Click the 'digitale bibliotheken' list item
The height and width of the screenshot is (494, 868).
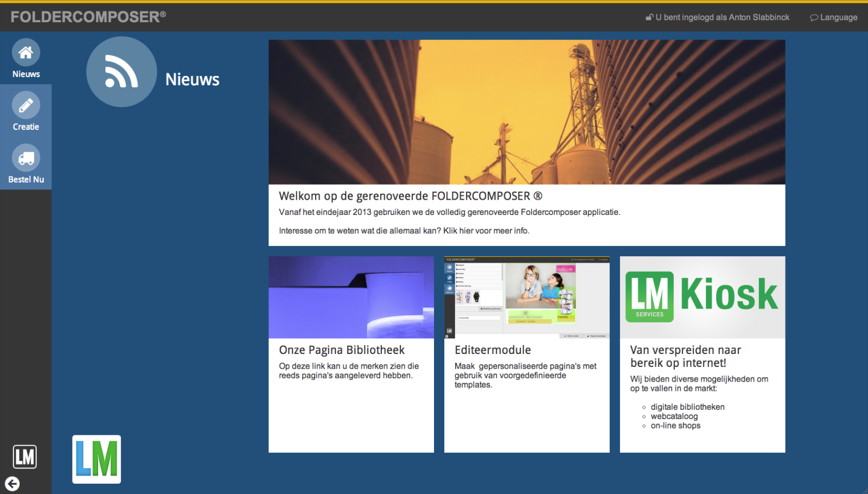pos(687,407)
